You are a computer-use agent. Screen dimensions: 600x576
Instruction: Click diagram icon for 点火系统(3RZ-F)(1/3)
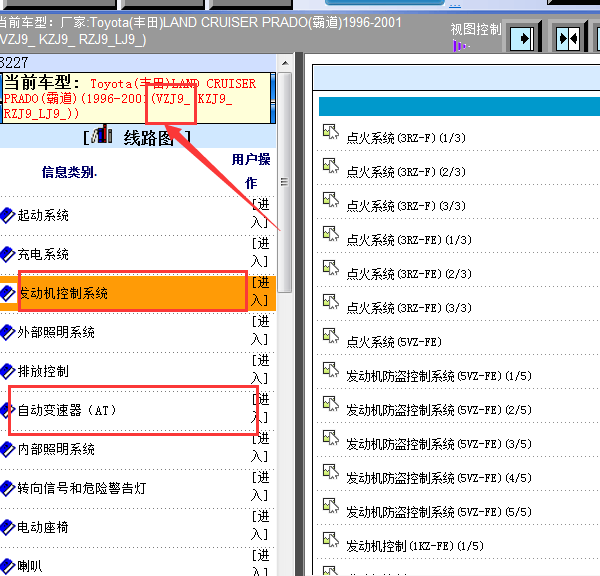(331, 132)
